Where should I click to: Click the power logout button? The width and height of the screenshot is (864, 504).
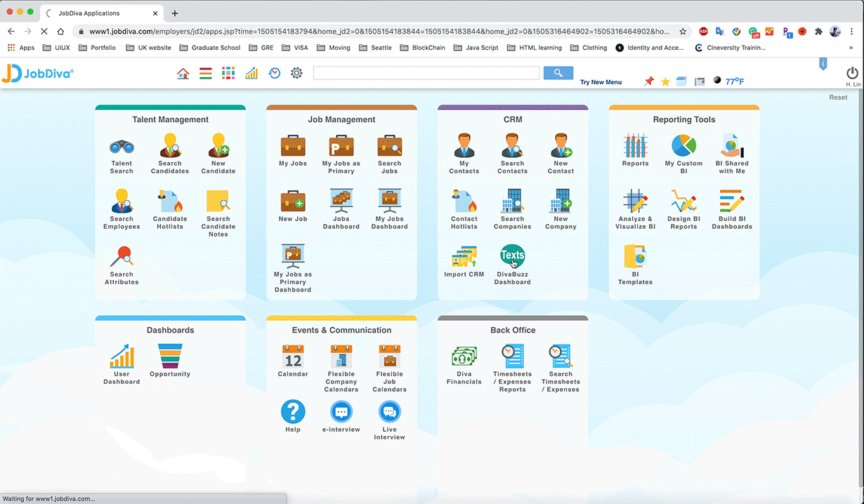pos(853,73)
